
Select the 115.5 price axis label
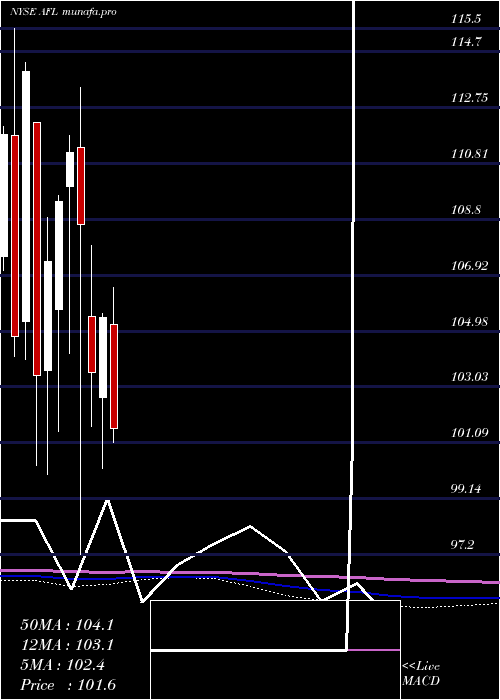coord(466,19)
